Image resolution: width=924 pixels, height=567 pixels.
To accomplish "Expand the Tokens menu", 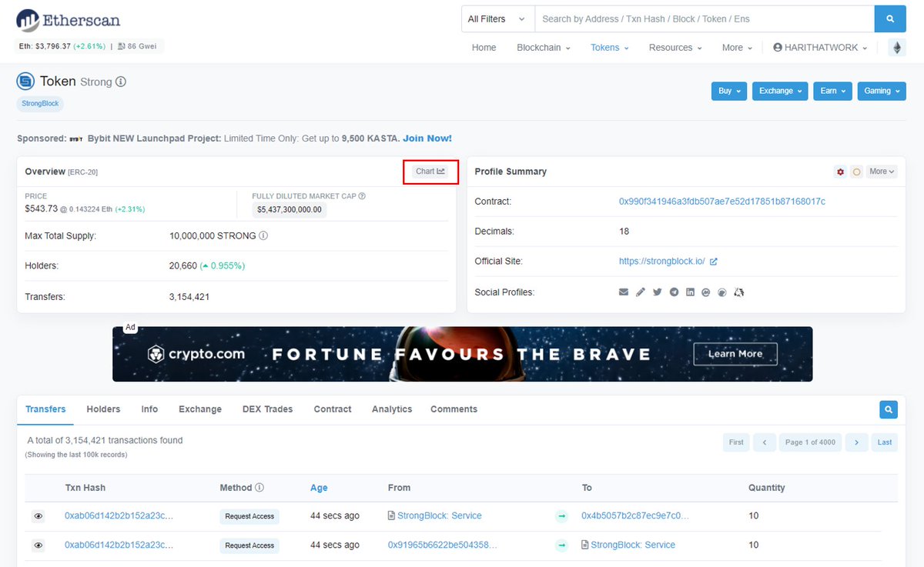I will 610,48.
